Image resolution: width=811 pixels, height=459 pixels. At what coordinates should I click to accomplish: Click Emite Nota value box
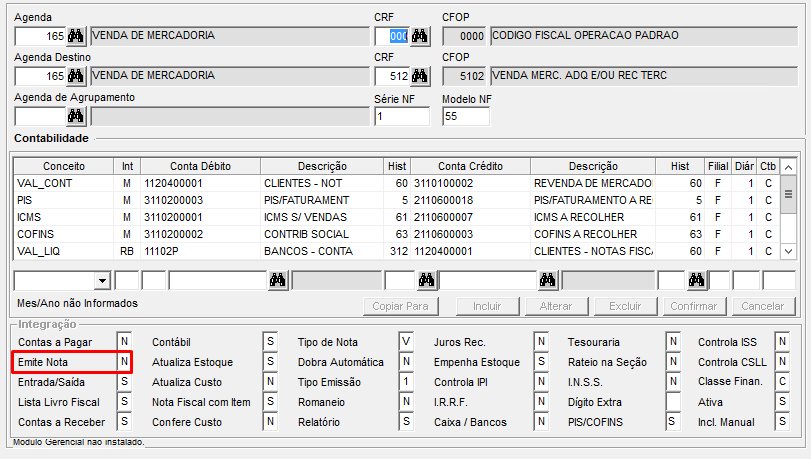124,361
